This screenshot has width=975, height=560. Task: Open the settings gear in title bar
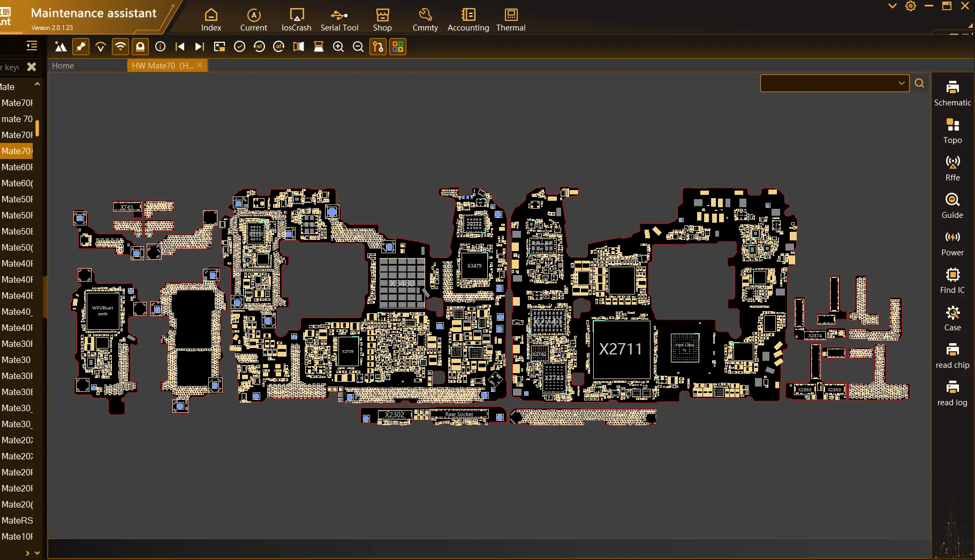911,6
